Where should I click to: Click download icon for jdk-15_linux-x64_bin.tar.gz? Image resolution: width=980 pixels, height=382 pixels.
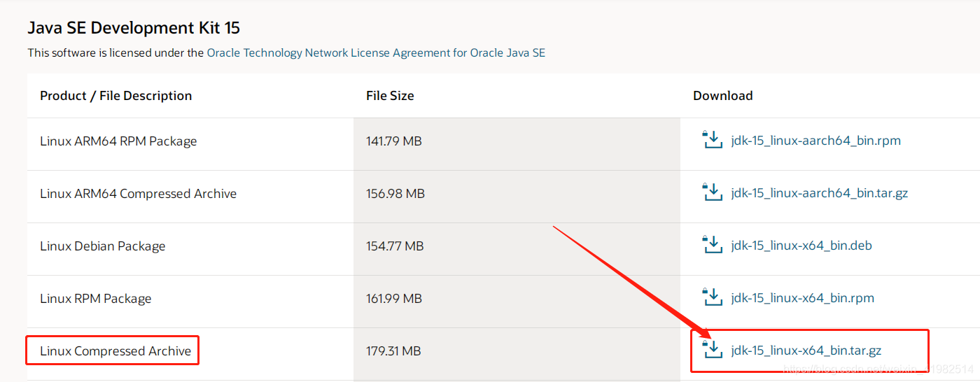coord(712,350)
